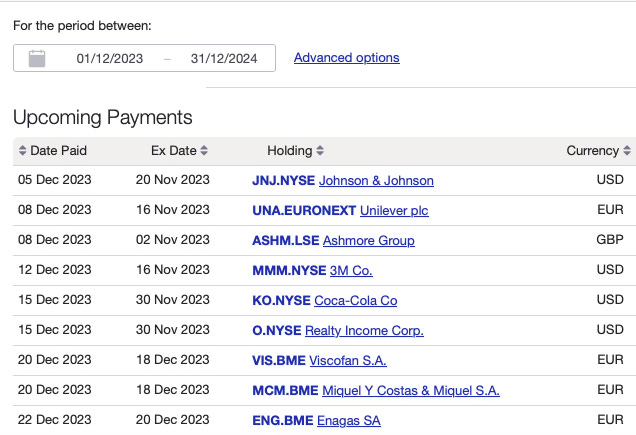Open Ashmore Group holding link

point(369,241)
